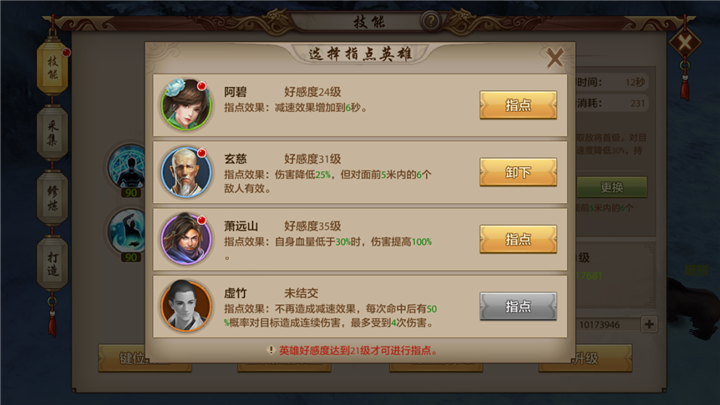The width and height of the screenshot is (720, 405).
Task: Click 指点 button for 萧远山
Action: click(x=518, y=239)
